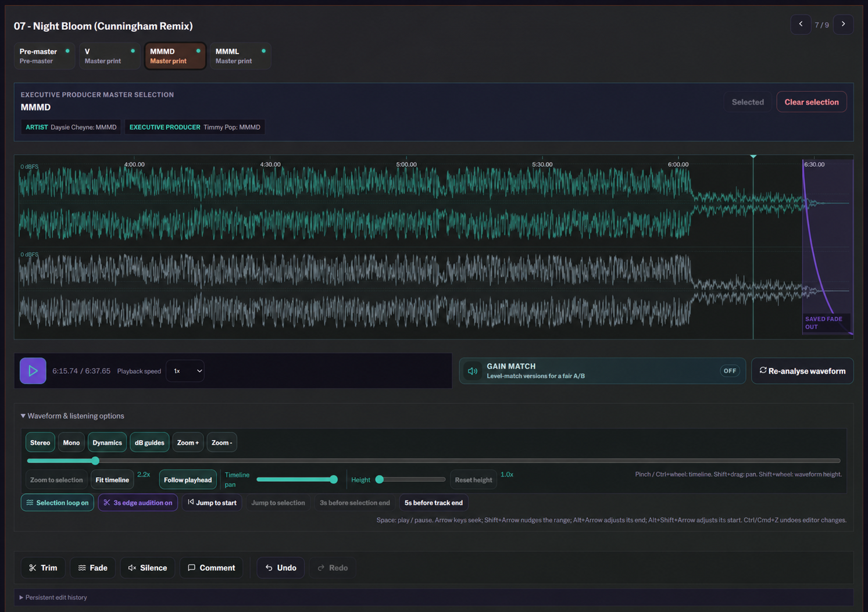Switch waveform to Mono
Image resolution: width=868 pixels, height=612 pixels.
pos(71,443)
